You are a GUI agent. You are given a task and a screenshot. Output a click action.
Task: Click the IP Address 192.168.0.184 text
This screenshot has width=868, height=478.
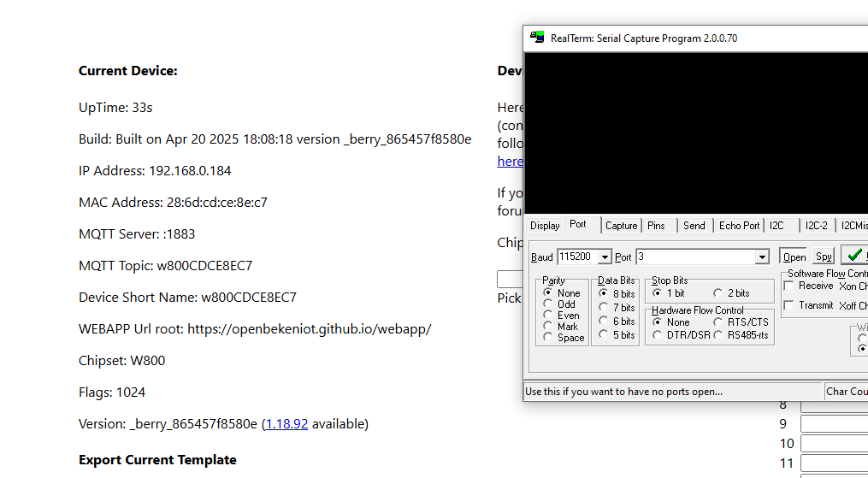(155, 170)
